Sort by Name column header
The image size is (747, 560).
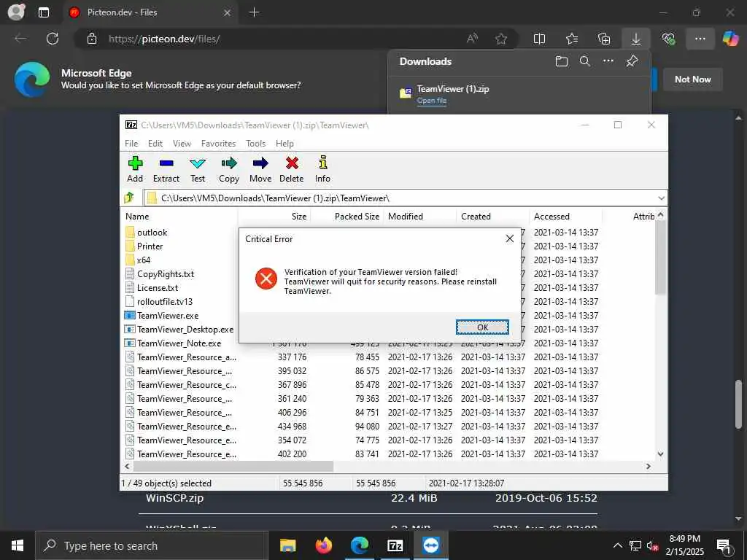(180, 216)
